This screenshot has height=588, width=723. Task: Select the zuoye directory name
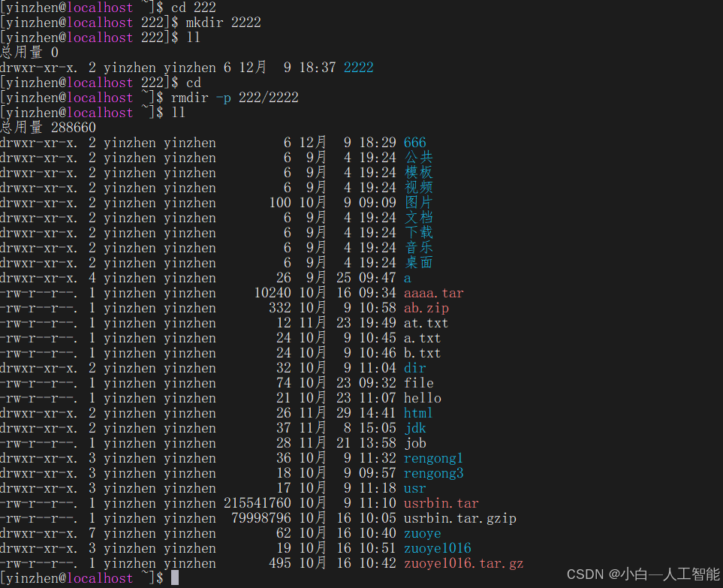coord(423,534)
